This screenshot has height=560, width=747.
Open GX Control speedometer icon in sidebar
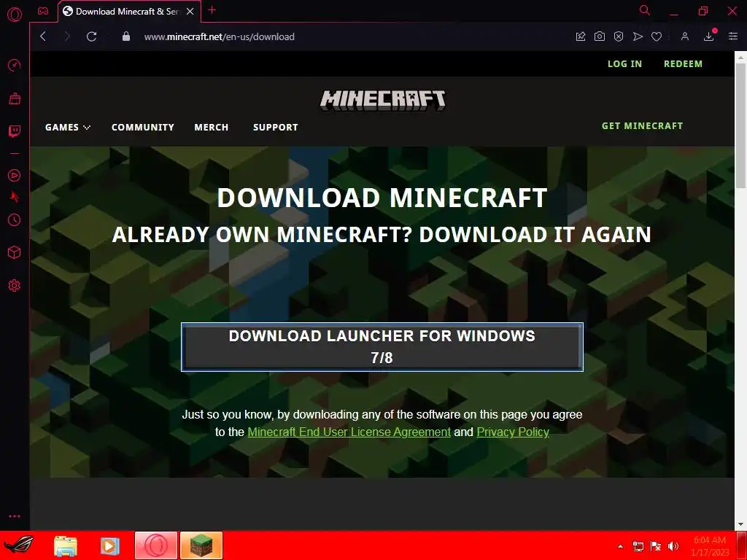click(x=15, y=65)
